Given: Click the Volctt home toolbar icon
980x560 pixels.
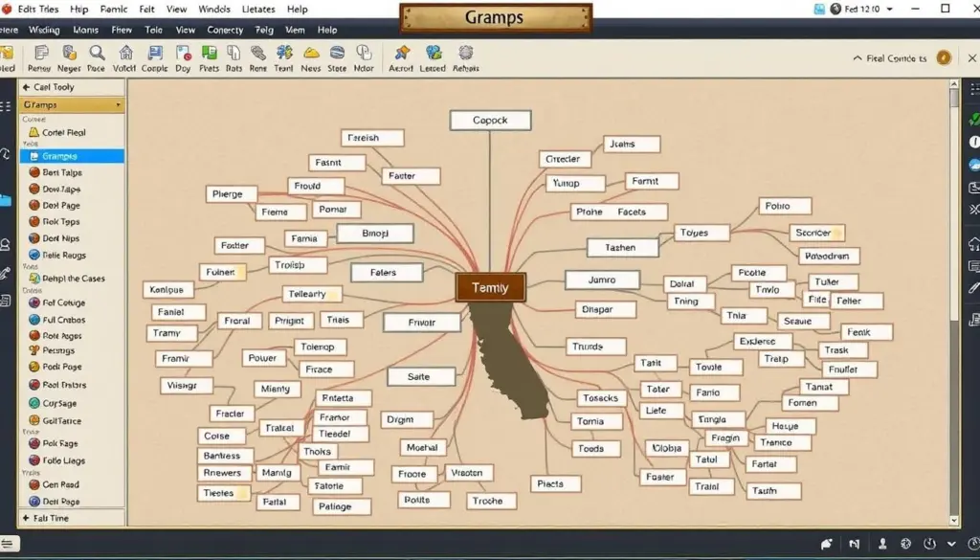Looking at the screenshot, I should click(125, 53).
